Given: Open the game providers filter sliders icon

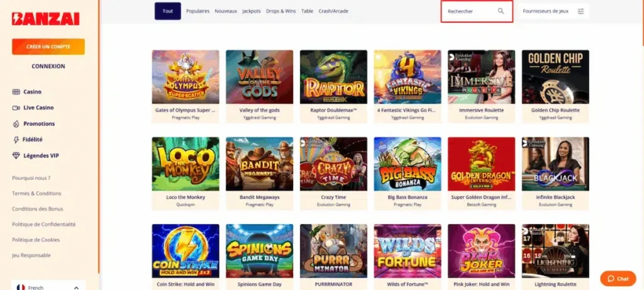Looking at the screenshot, I should [580, 11].
